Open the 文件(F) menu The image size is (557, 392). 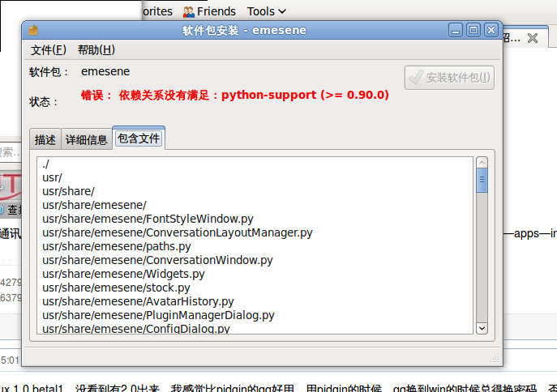coord(49,50)
